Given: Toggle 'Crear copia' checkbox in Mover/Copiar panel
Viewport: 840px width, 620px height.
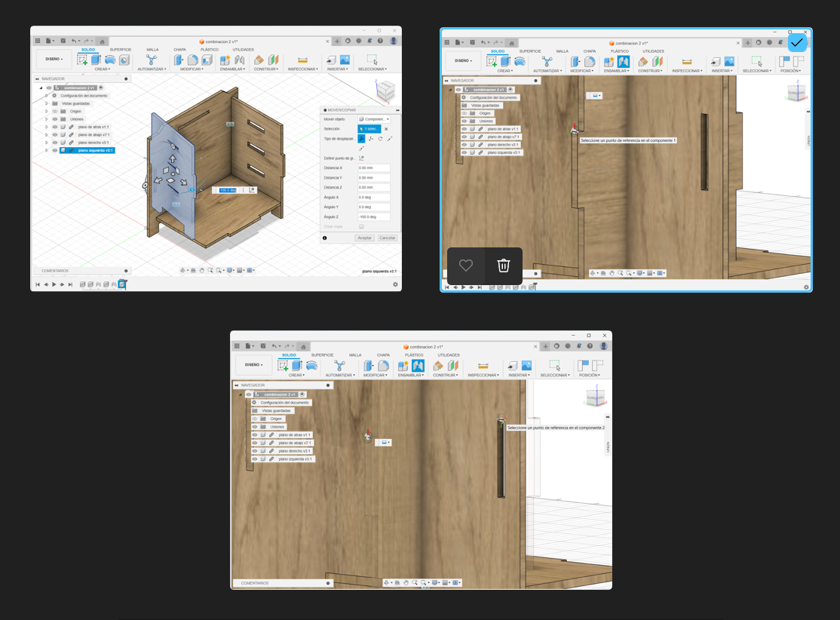Looking at the screenshot, I should [x=362, y=227].
